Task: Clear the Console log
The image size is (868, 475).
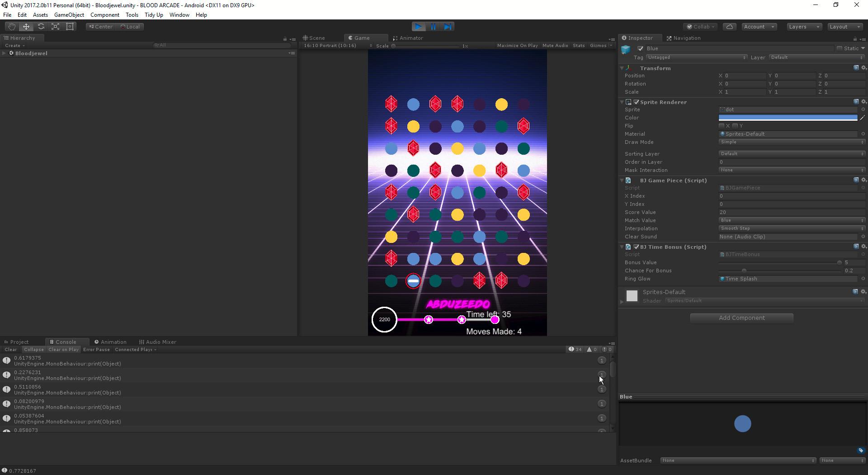Action: click(11, 350)
